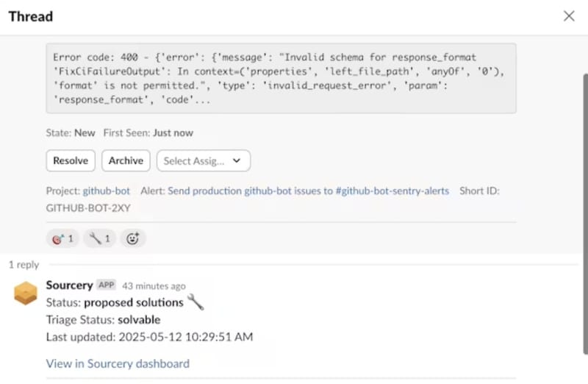Viewport: 588px width, 384px height.
Task: Open the add reaction emoji picker
Action: point(132,238)
